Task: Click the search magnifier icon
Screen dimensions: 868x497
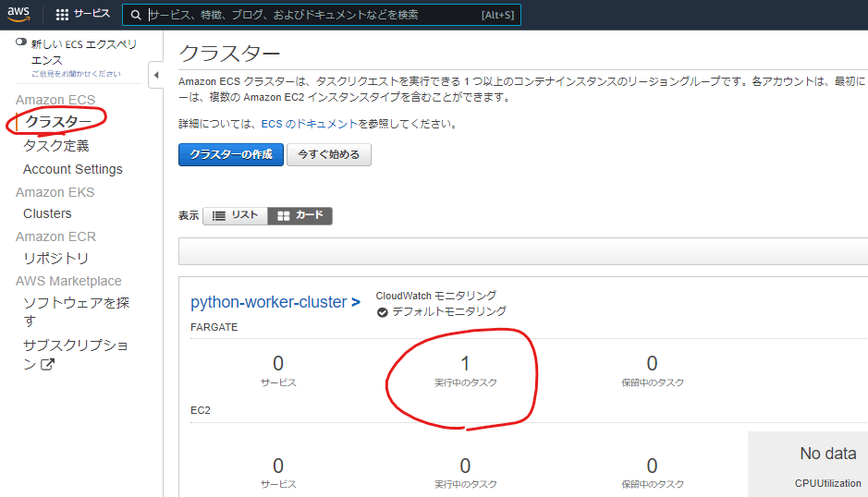Action: (136, 15)
